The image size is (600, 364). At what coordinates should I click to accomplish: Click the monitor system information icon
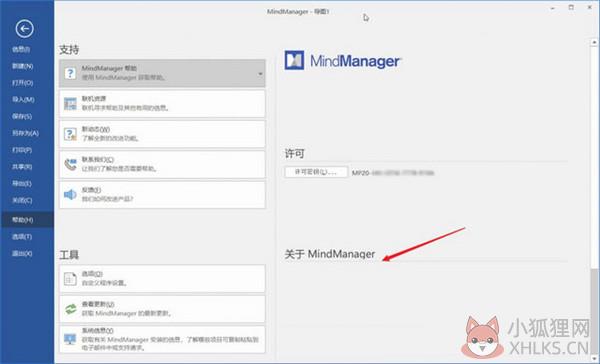[70, 339]
